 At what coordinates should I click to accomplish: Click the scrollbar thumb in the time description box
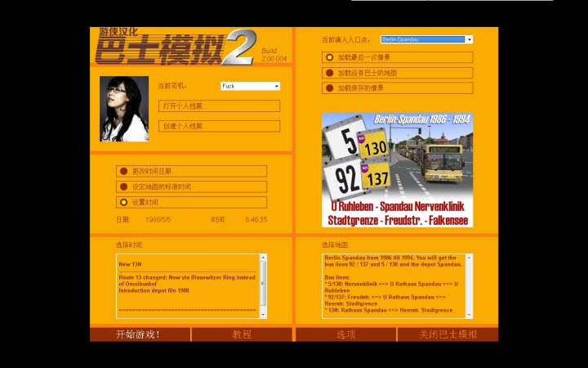(x=263, y=283)
